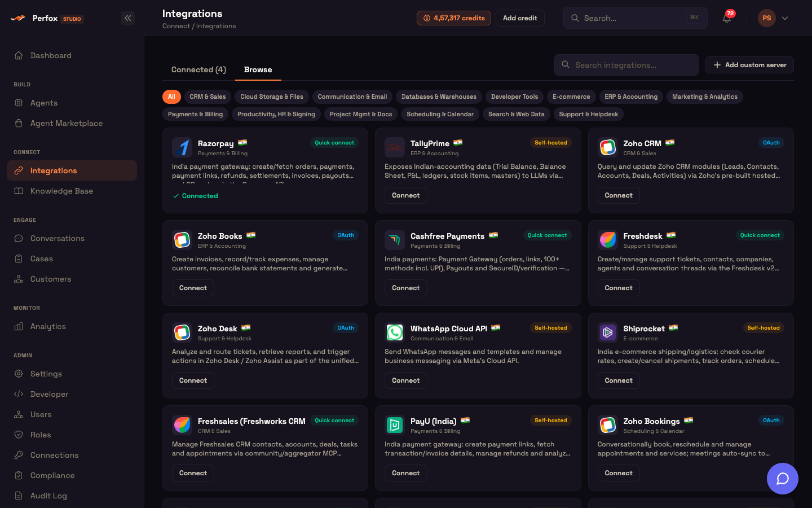The width and height of the screenshot is (812, 508).
Task: Connect the Cashfree Payments integration
Action: 406,288
